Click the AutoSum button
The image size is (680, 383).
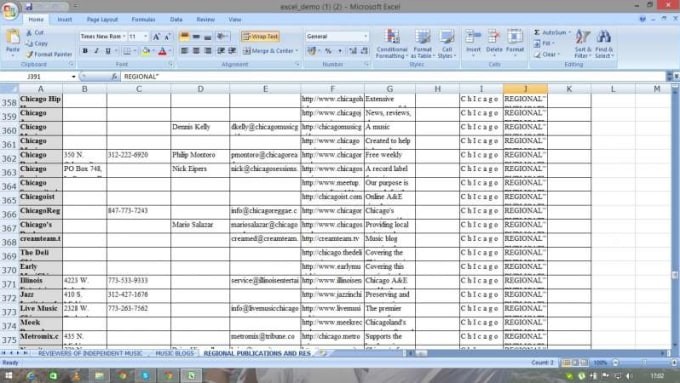point(552,33)
